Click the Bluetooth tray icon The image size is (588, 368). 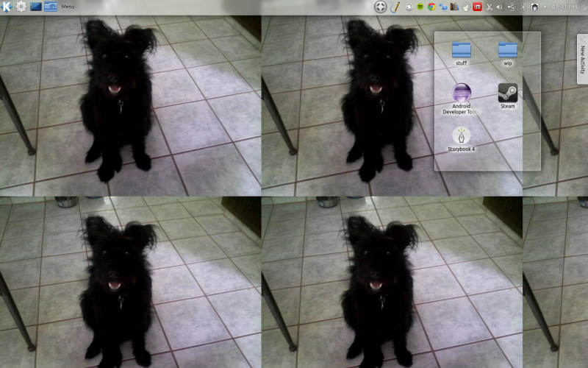click(523, 7)
